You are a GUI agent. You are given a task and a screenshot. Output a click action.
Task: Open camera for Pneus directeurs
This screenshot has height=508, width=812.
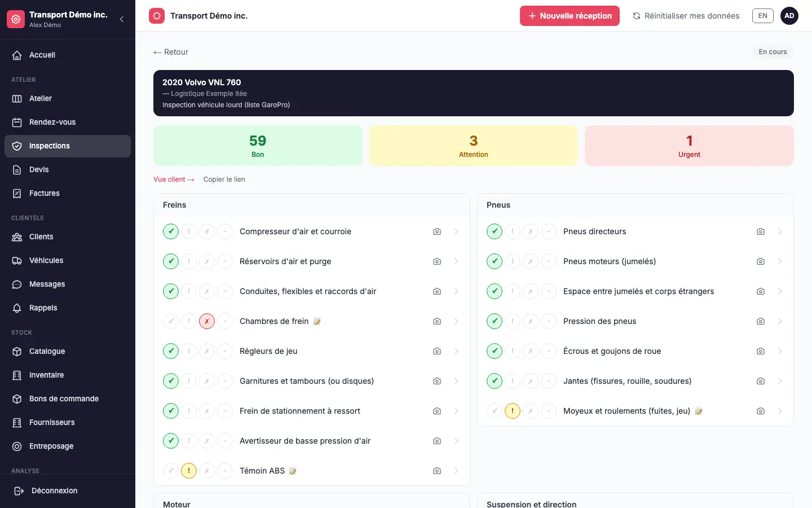761,231
